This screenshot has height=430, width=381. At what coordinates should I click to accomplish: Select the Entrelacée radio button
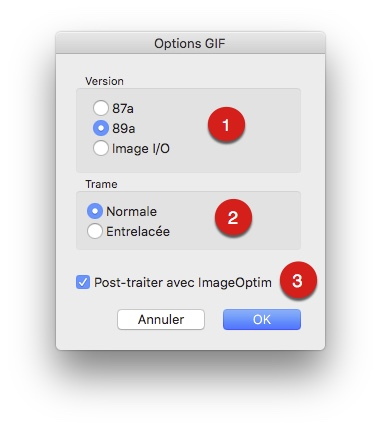[95, 231]
